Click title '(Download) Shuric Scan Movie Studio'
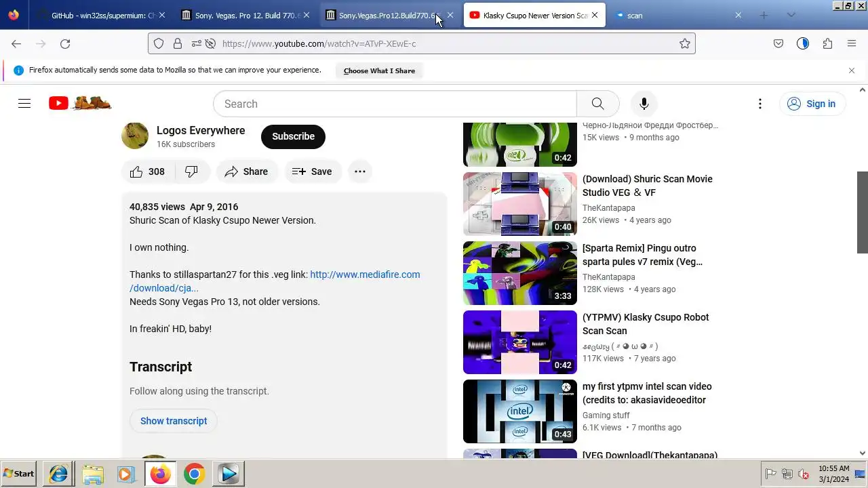This screenshot has width=868, height=488. [x=648, y=186]
